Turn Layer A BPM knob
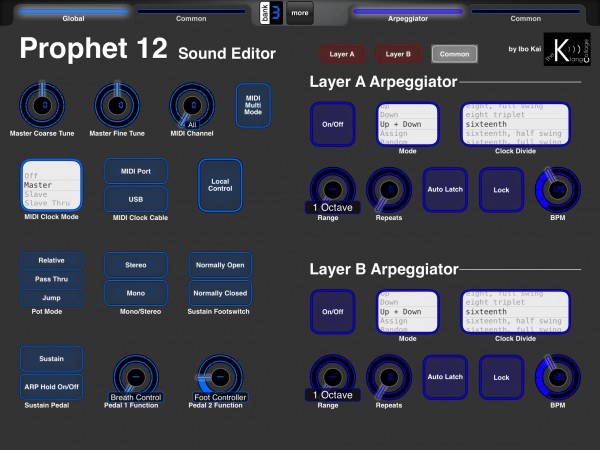600x450 pixels. coord(558,189)
